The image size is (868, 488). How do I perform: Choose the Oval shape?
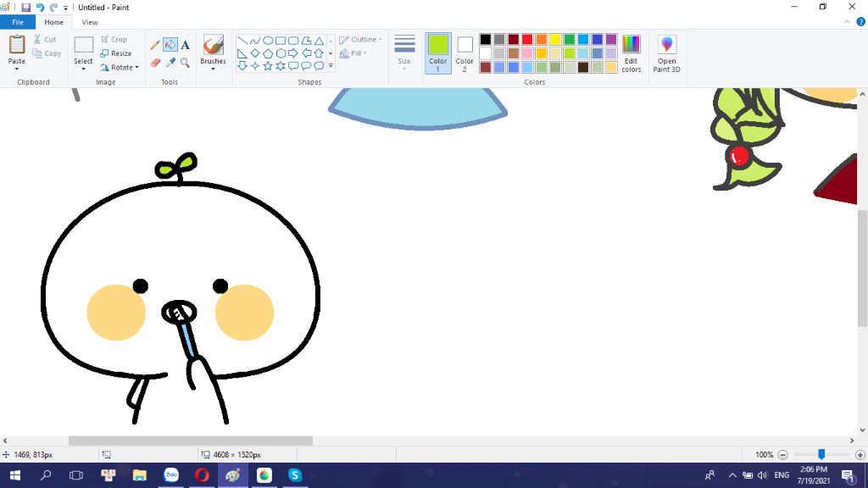point(268,41)
